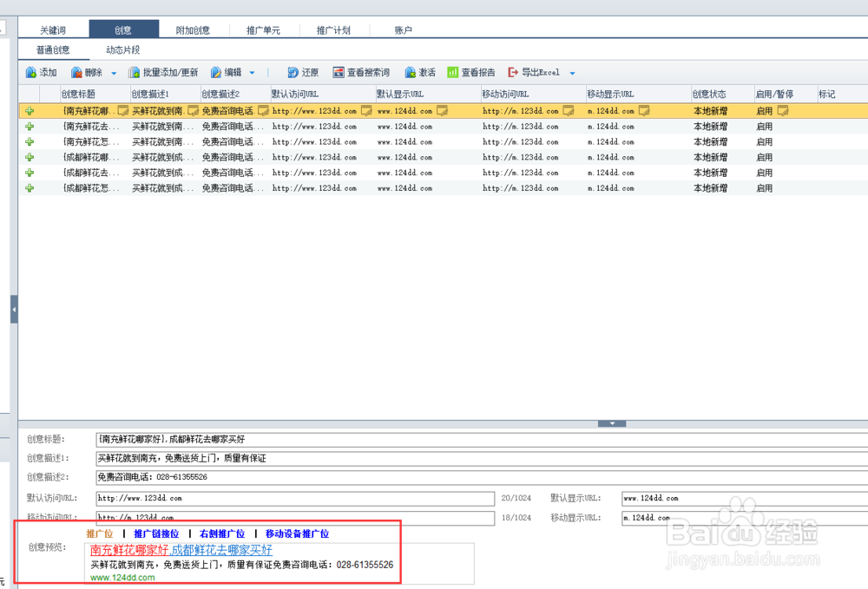Open 查看报告 report button

click(x=471, y=73)
